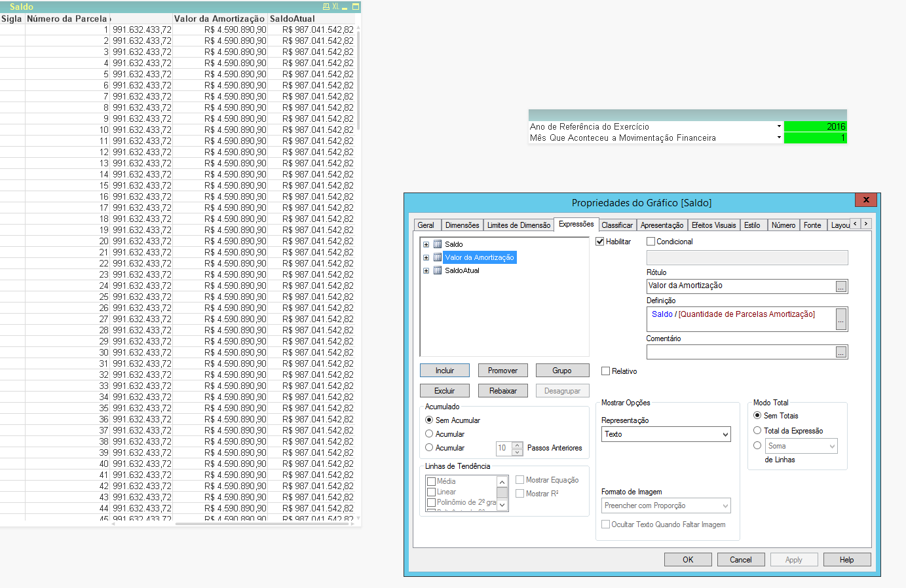Switch to the Geral tab
The height and width of the screenshot is (588, 906).
click(426, 225)
